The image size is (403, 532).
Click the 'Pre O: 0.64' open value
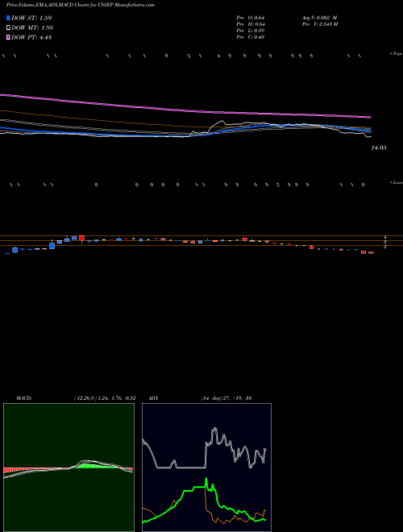[251, 18]
